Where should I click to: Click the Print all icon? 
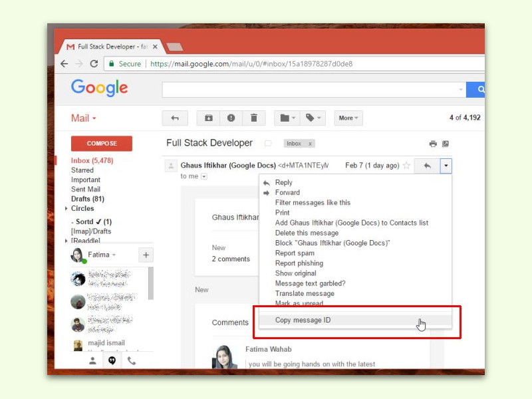click(x=433, y=144)
